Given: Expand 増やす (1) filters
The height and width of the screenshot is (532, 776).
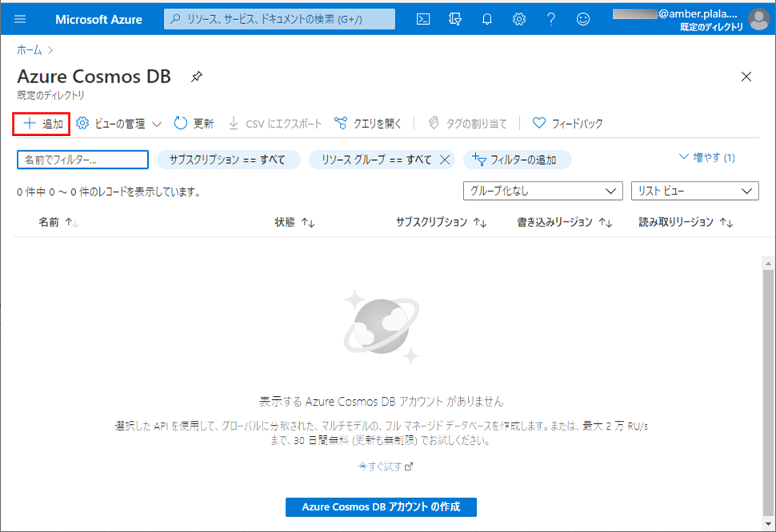Looking at the screenshot, I should [x=707, y=158].
